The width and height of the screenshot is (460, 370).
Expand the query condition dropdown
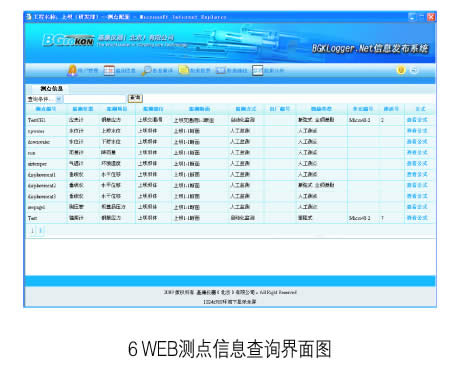click(x=58, y=99)
